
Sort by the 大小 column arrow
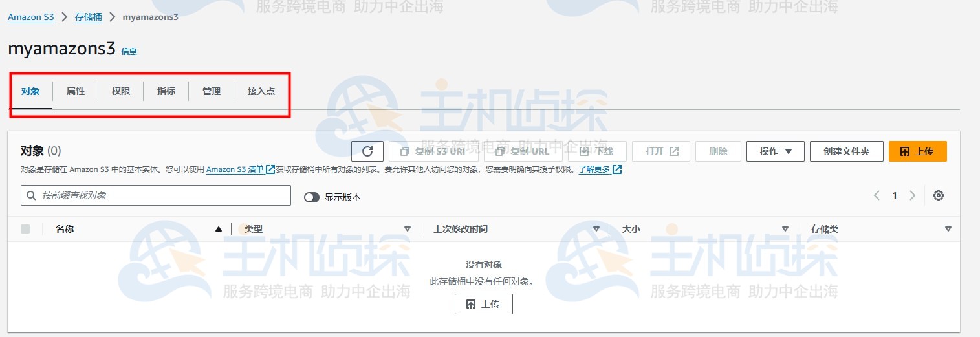pyautogui.click(x=785, y=229)
